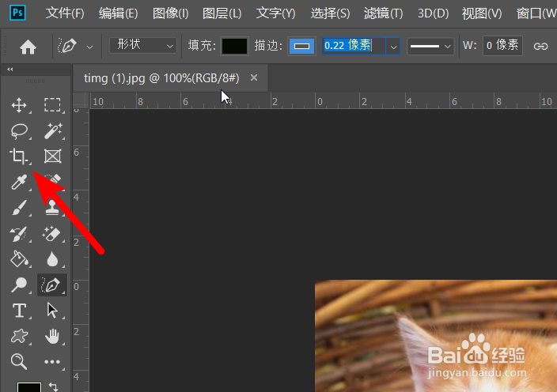
Task: Select the Rectangular Marquee tool
Action: (x=52, y=105)
